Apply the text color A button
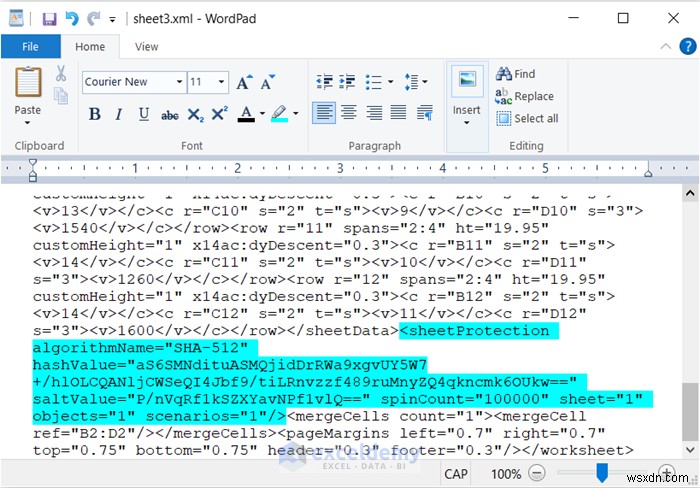The height and width of the screenshot is (488, 700). [x=246, y=114]
